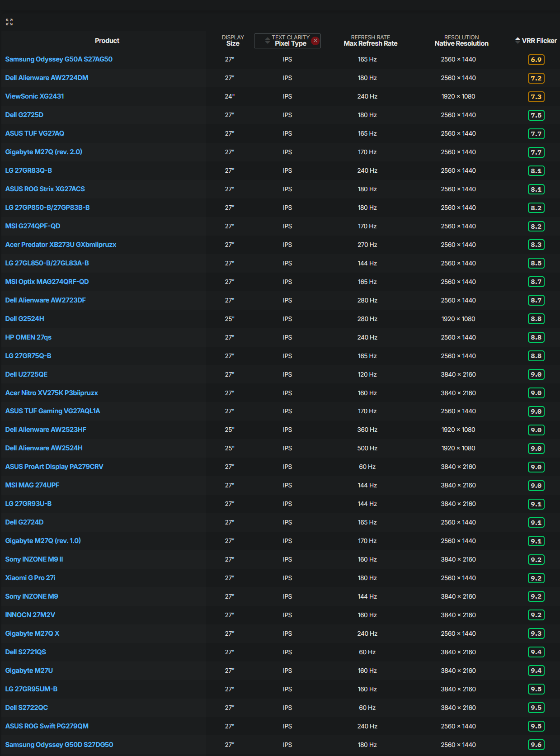Open Acer Nitro XV275K P3biipruzx link
The height and width of the screenshot is (756, 560).
click(52, 393)
